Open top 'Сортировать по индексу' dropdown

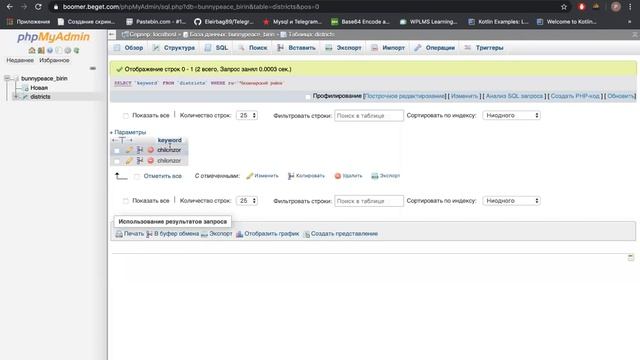coord(512,116)
